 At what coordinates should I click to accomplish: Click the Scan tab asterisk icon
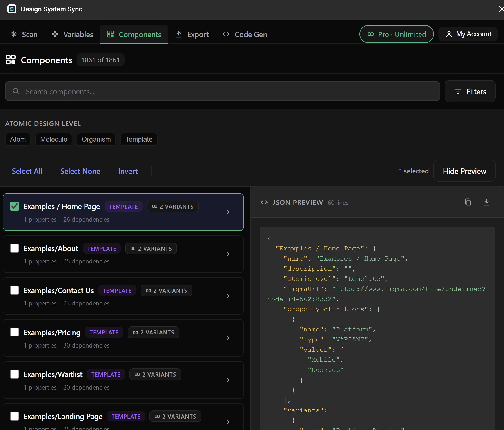pyautogui.click(x=14, y=34)
